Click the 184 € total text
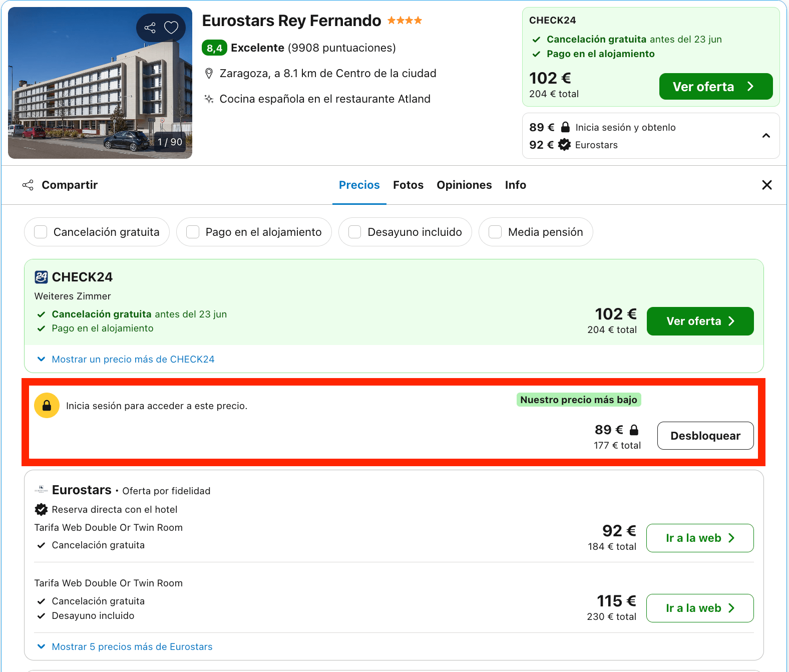 612,546
